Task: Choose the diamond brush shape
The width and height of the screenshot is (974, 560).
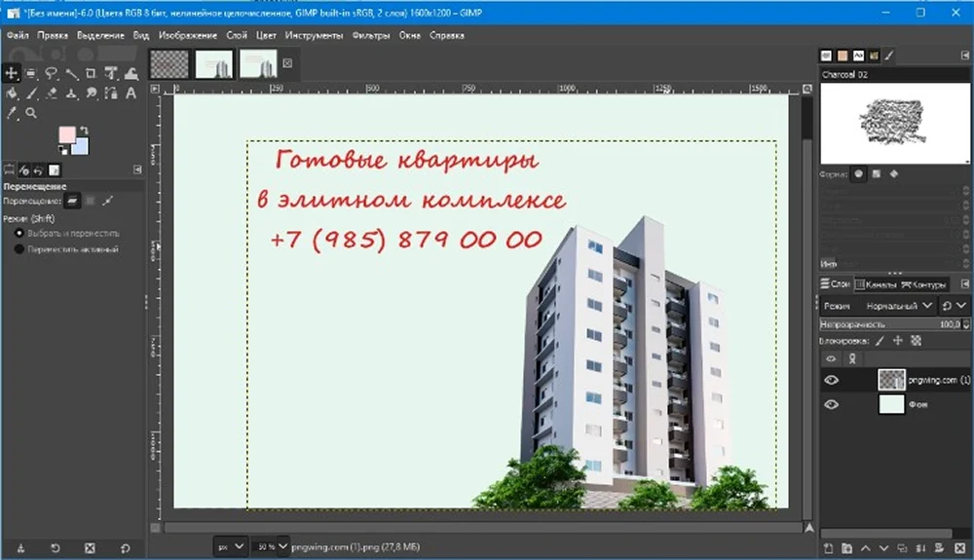Action: coord(894,174)
